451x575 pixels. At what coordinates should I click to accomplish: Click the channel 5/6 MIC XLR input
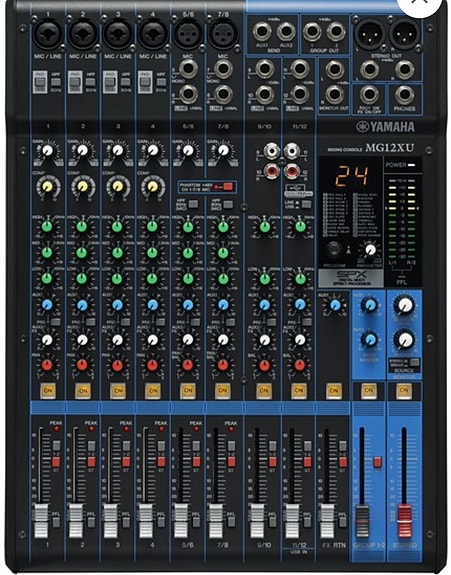(188, 34)
